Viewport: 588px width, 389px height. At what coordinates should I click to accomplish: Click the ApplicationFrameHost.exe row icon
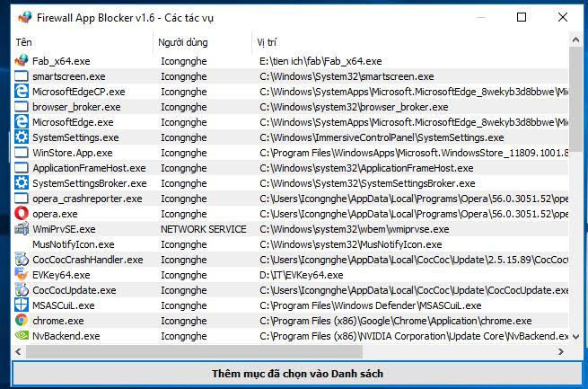coord(22,168)
